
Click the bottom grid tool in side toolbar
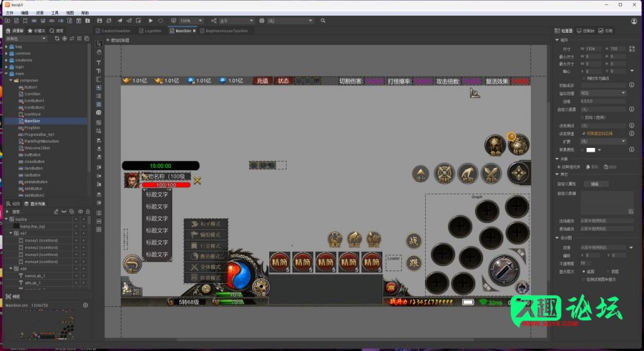[99, 230]
